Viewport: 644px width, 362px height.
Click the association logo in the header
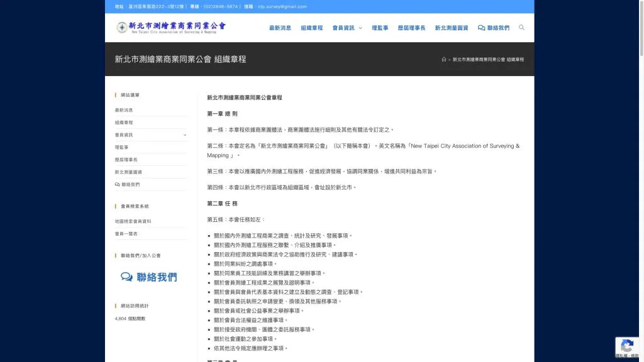[x=170, y=27]
